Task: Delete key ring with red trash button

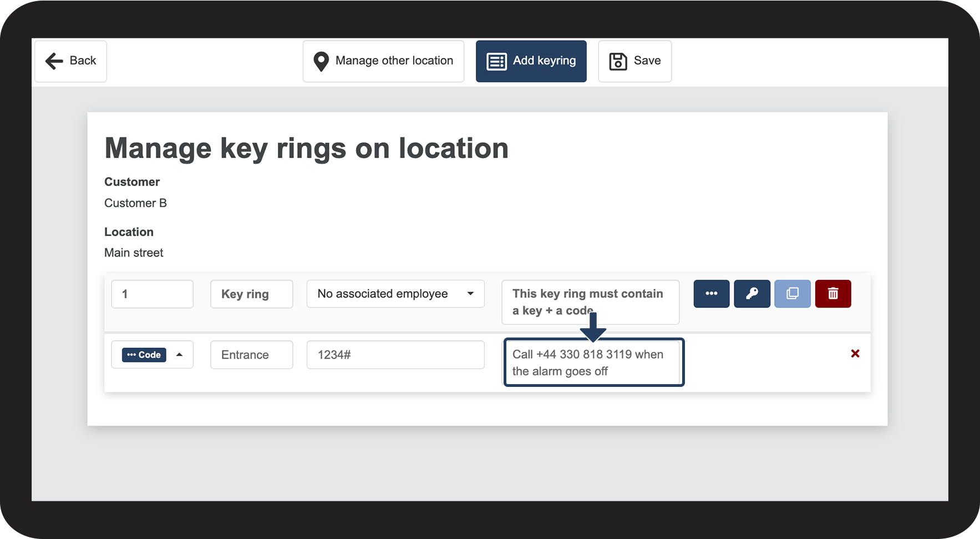Action: (833, 294)
